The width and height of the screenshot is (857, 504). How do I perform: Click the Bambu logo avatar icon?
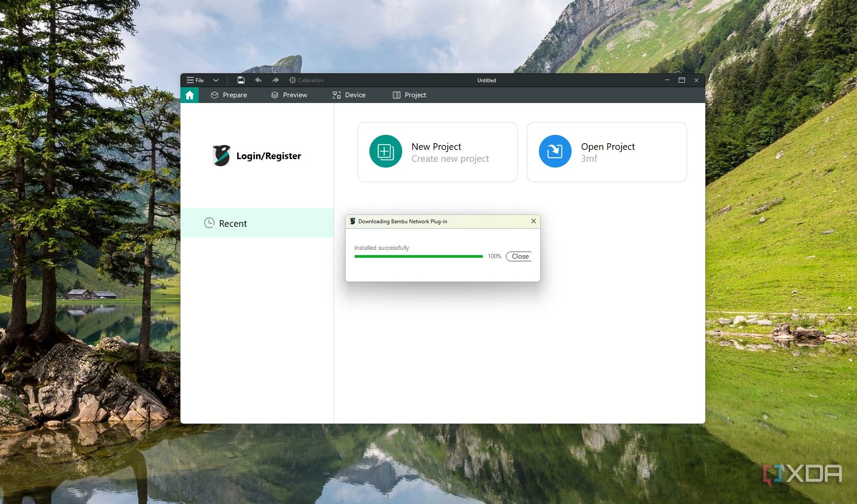click(x=221, y=156)
